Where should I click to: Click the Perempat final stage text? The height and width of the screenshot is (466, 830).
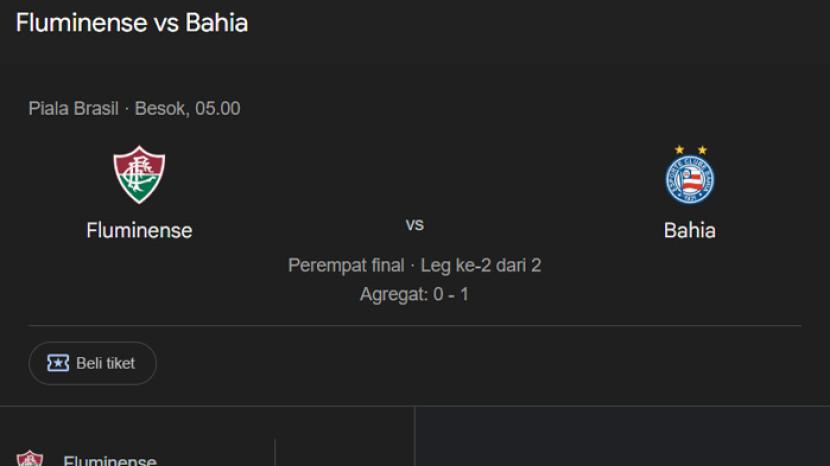point(345,265)
